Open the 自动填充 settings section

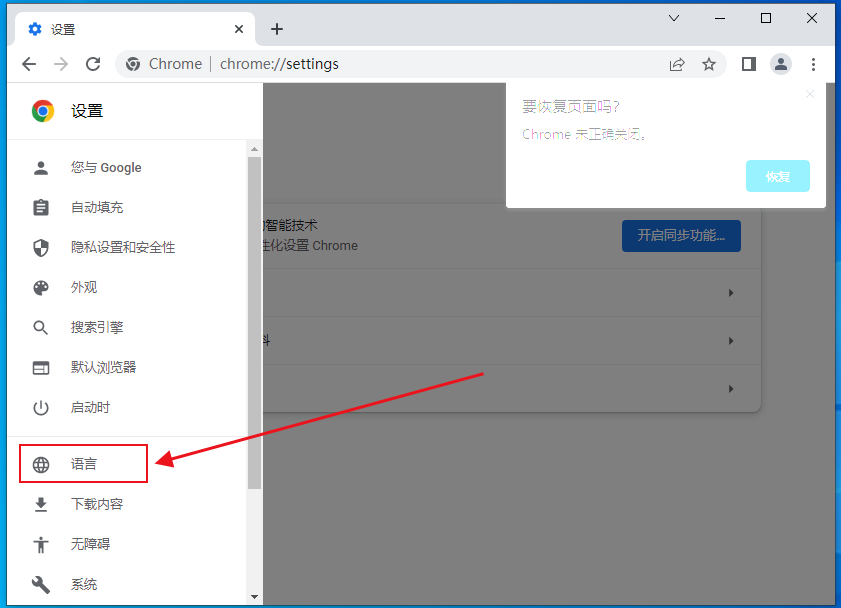[127, 207]
